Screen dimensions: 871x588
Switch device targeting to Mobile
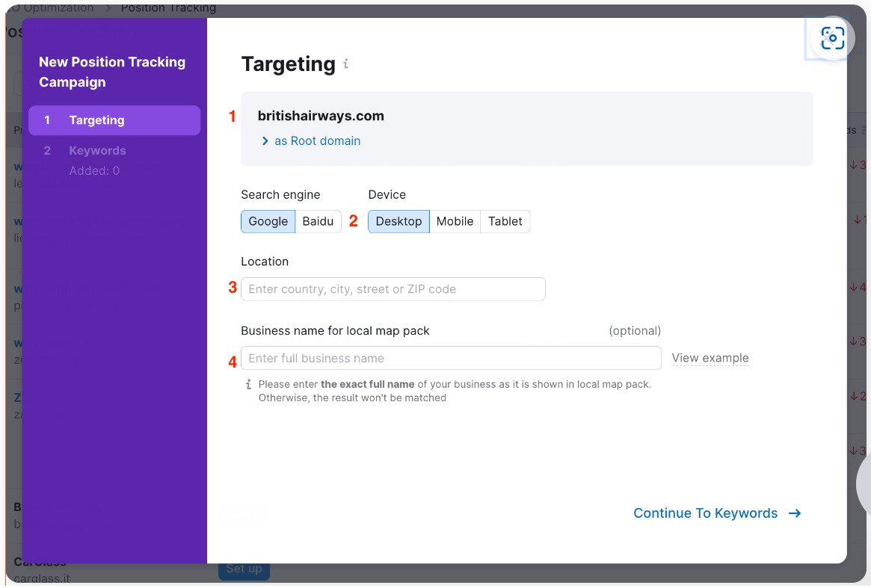[455, 221]
